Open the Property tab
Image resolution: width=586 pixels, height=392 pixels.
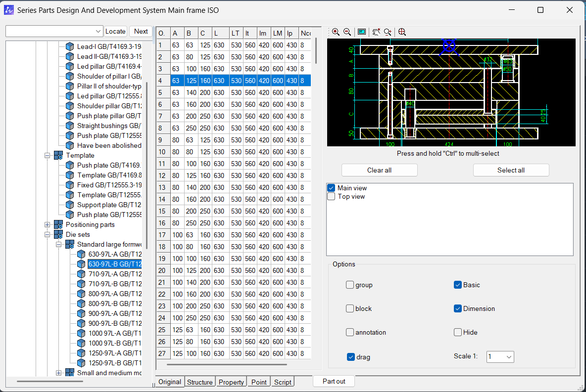tap(231, 382)
